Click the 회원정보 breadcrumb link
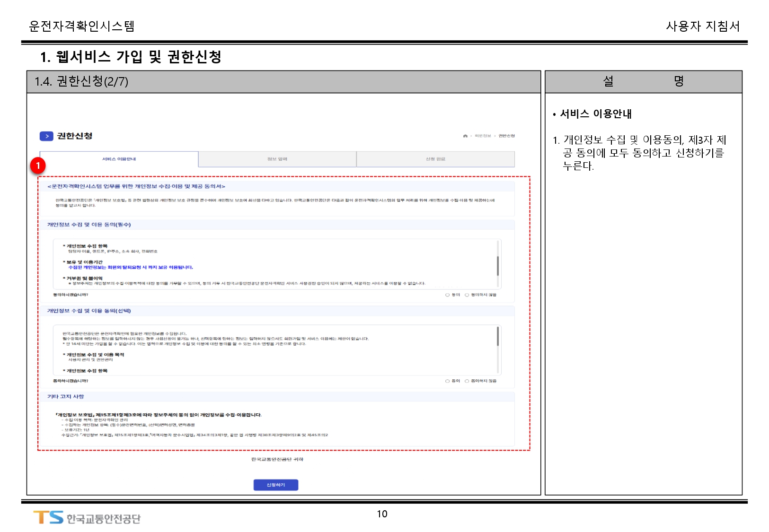 coord(483,136)
